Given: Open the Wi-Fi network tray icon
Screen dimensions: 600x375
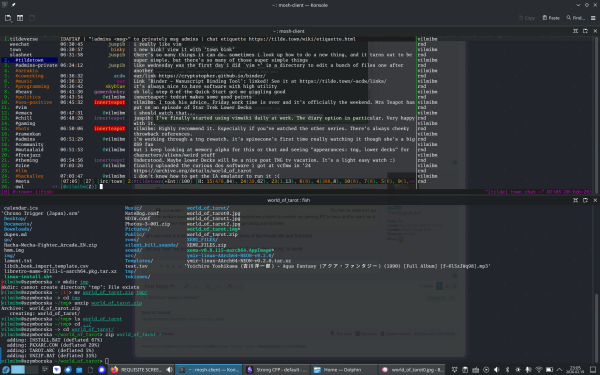Looking at the screenshot, I should (539, 370).
